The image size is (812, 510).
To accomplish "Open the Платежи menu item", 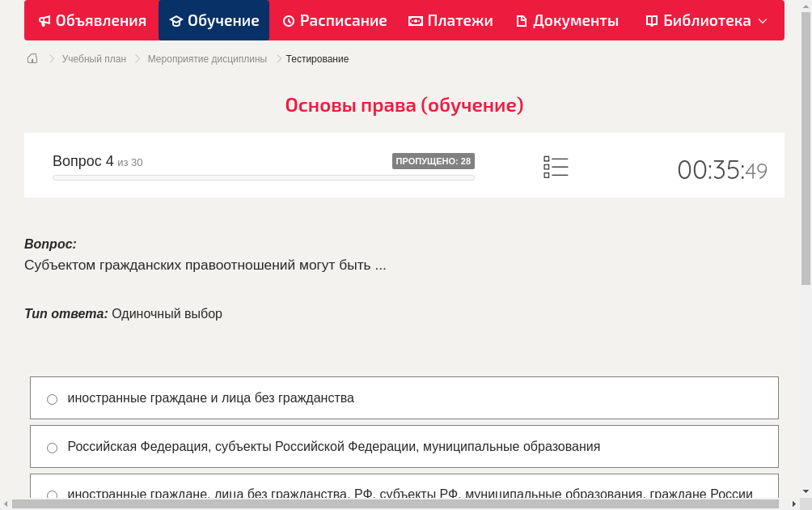I will point(450,20).
